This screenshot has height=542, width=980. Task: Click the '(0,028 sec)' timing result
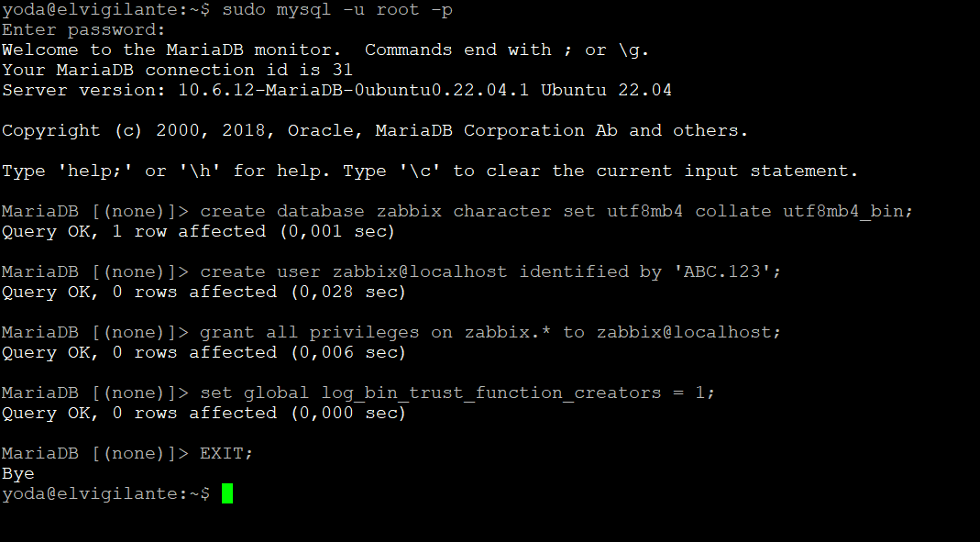[348, 292]
